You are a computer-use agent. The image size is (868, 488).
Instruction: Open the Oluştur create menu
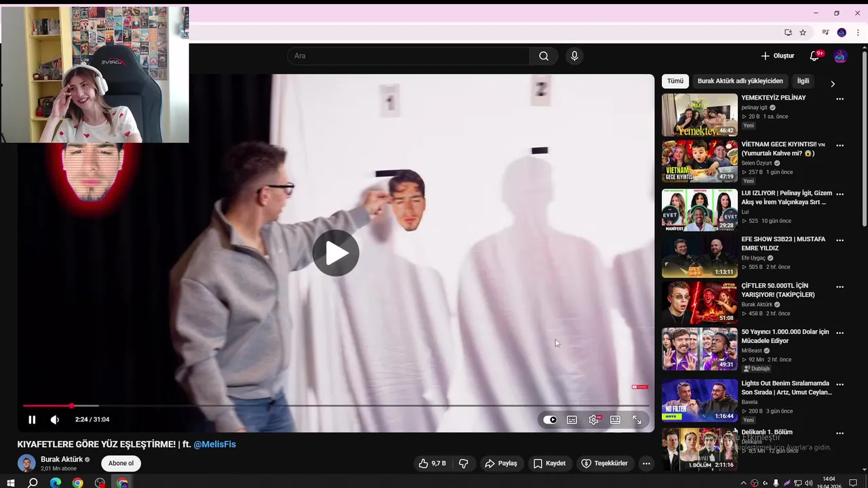(777, 56)
